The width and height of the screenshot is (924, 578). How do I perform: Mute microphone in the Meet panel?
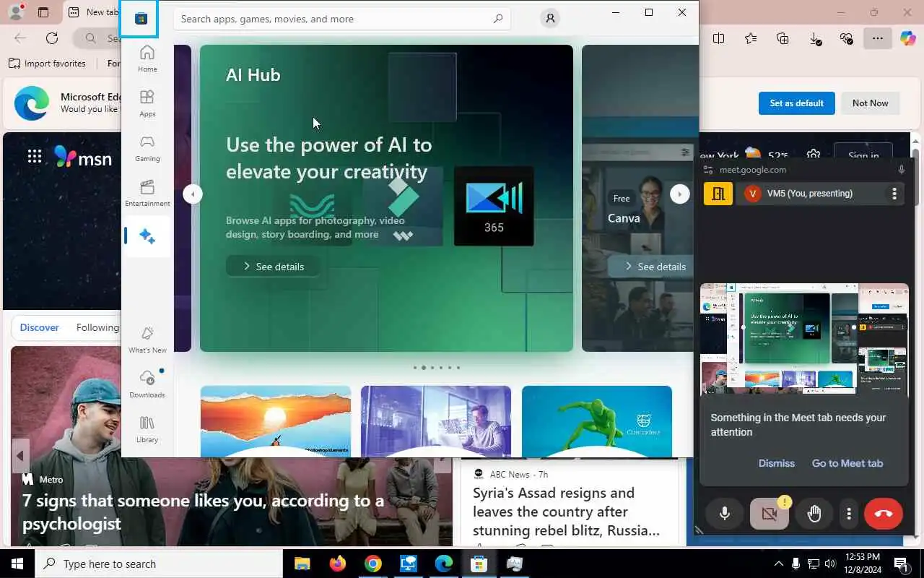[x=725, y=514]
